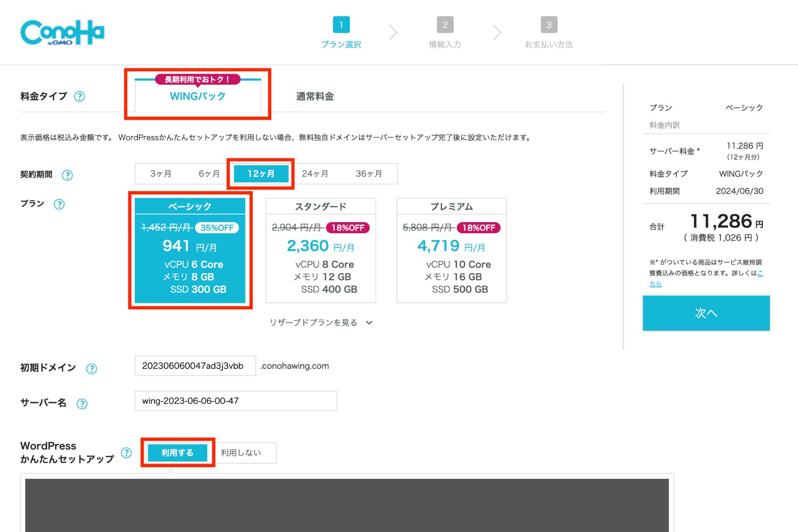Select the プレミアム plan card

point(451,250)
